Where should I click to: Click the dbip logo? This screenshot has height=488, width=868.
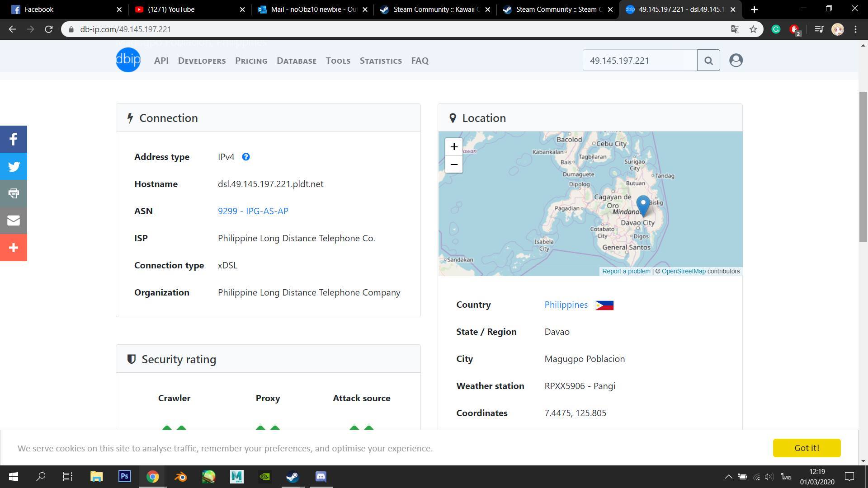tap(128, 60)
